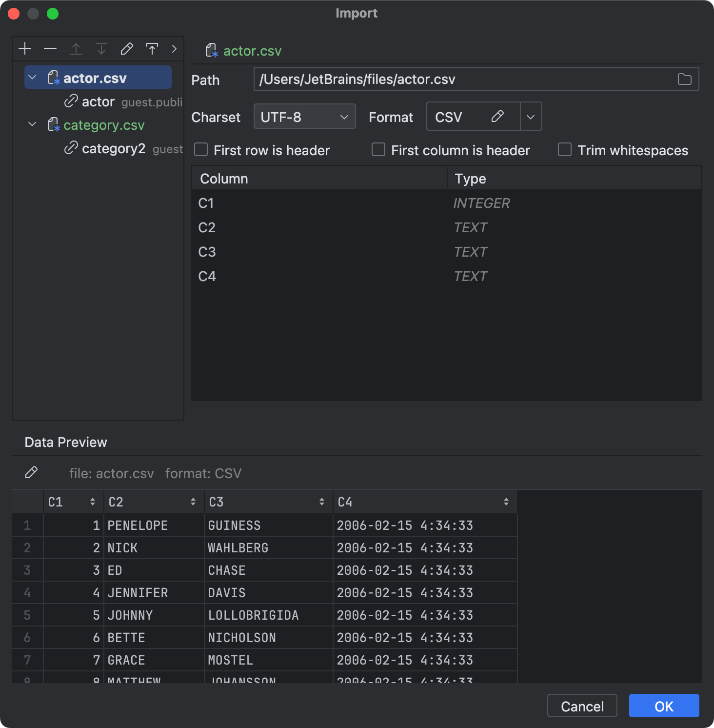The width and height of the screenshot is (714, 728).
Task: Add a new file to import
Action: coord(25,48)
